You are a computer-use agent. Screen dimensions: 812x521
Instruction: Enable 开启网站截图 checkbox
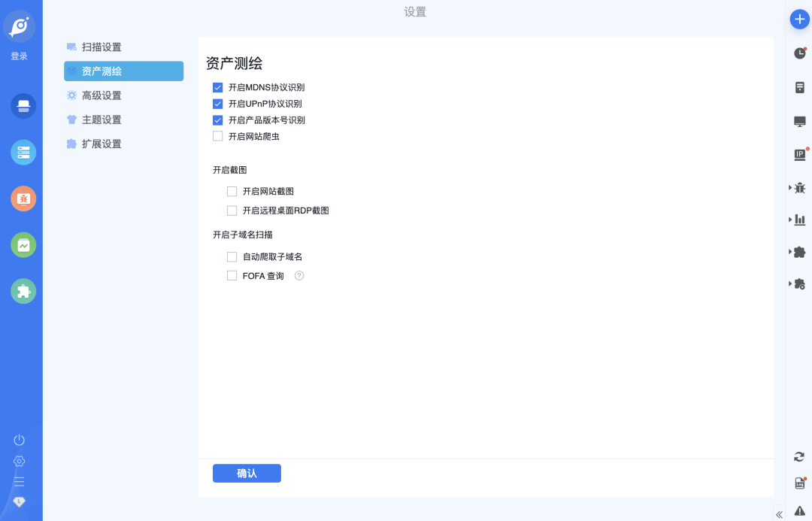(232, 191)
